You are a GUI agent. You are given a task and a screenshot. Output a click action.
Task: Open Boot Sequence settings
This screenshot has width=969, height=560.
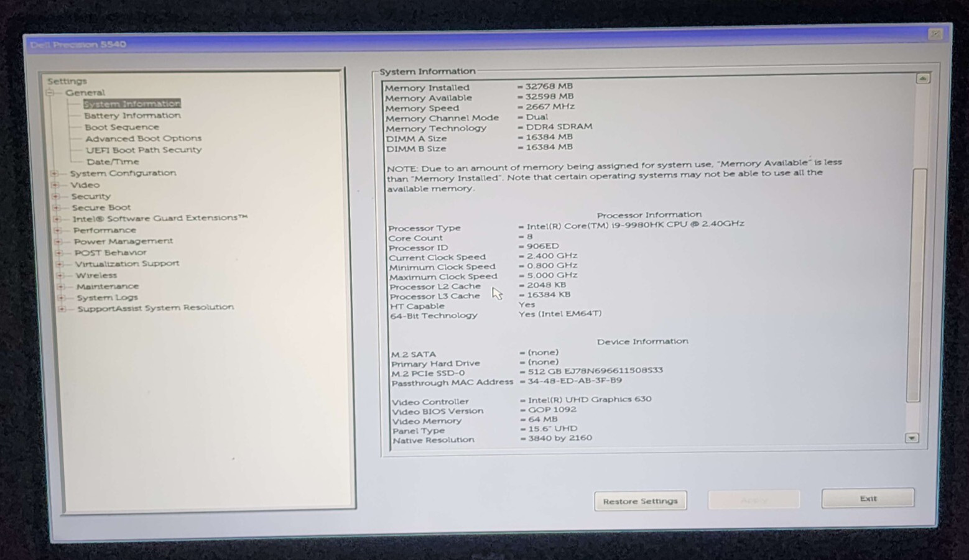pyautogui.click(x=122, y=127)
